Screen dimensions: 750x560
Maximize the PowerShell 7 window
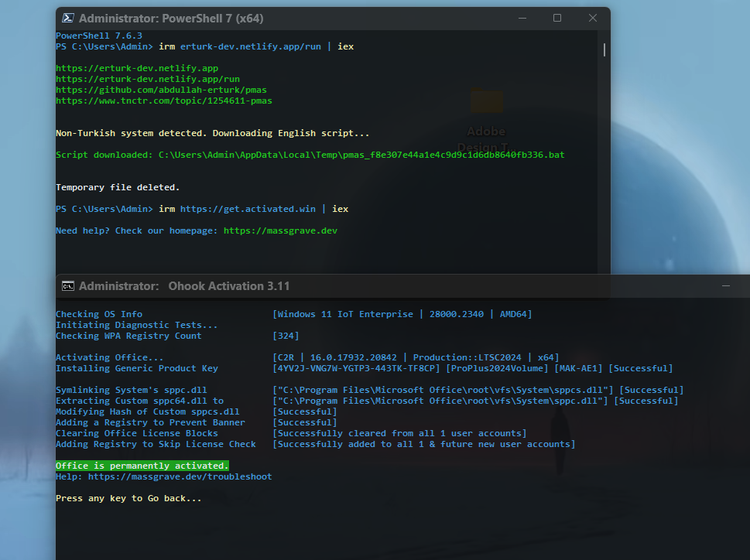coord(557,18)
